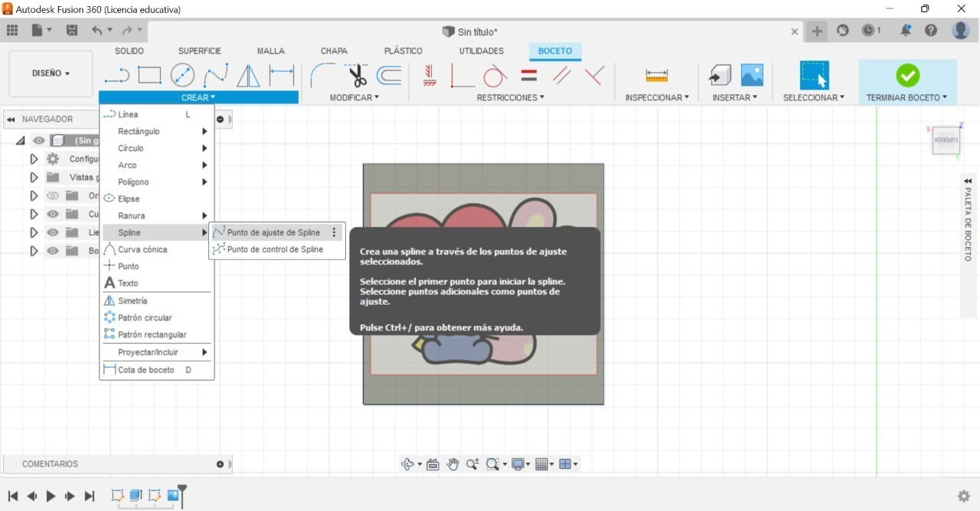Apply the tangent constraint icon
980x511 pixels.
click(495, 75)
